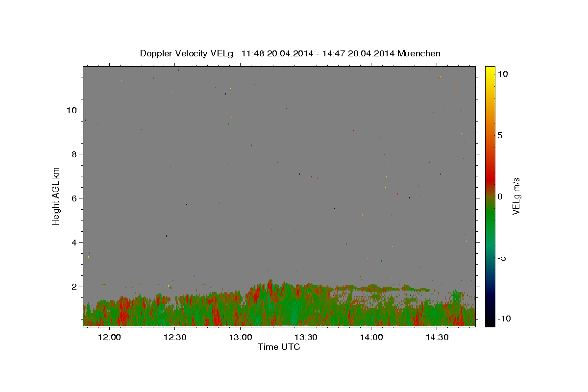Select the 12:30 time axis label
This screenshot has height=392, width=588.
[x=175, y=338]
